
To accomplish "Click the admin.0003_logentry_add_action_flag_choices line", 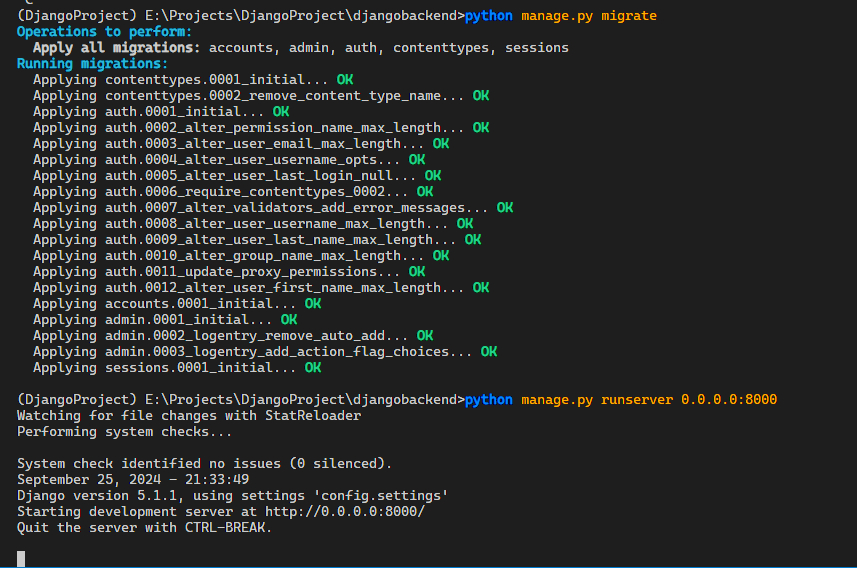I will pyautogui.click(x=253, y=351).
